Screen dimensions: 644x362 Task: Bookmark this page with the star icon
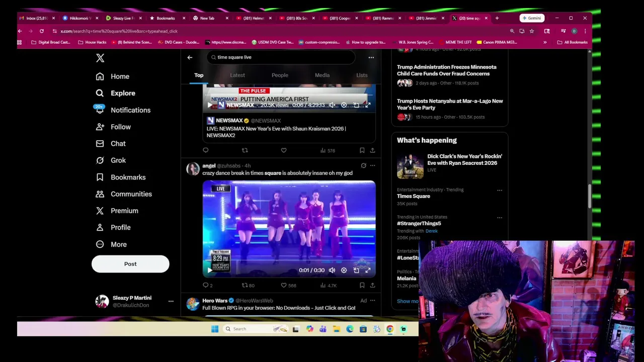pyautogui.click(x=532, y=31)
